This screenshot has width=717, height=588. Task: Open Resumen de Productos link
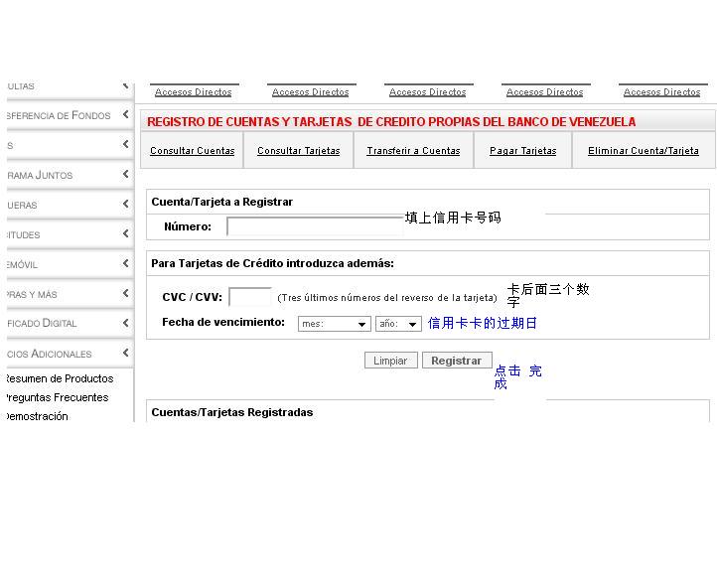coord(60,378)
